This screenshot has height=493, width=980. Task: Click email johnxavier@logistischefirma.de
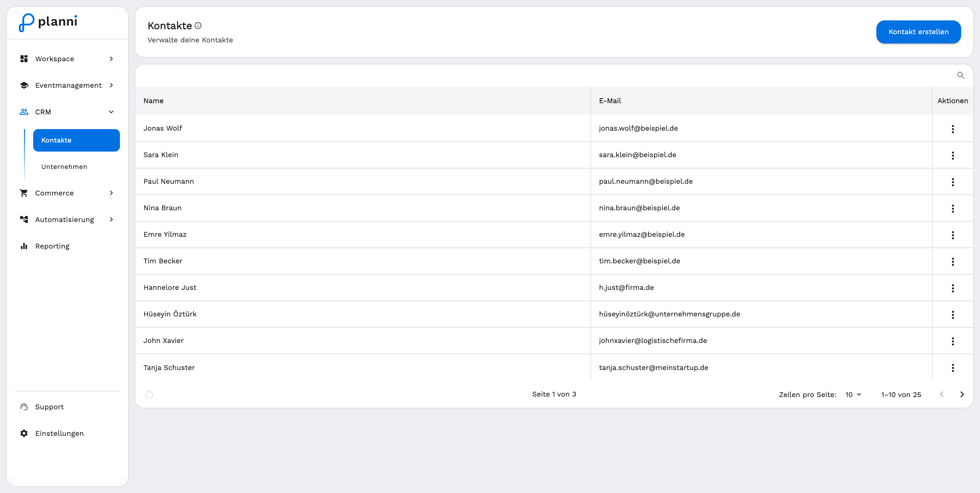tap(653, 340)
